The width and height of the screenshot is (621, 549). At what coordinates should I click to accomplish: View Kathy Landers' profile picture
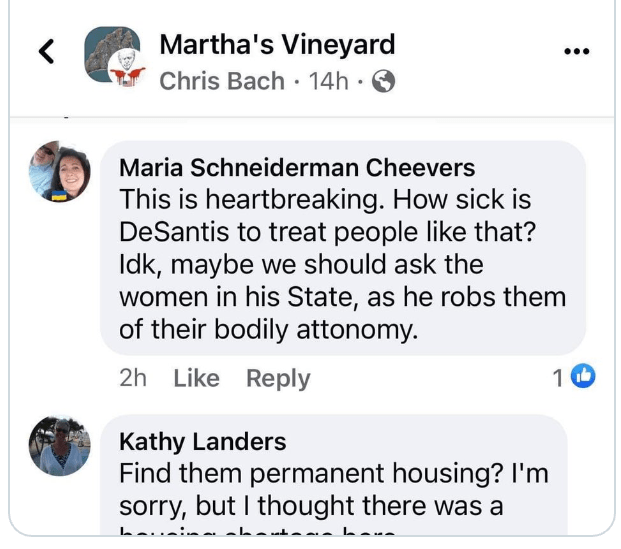pyautogui.click(x=59, y=447)
